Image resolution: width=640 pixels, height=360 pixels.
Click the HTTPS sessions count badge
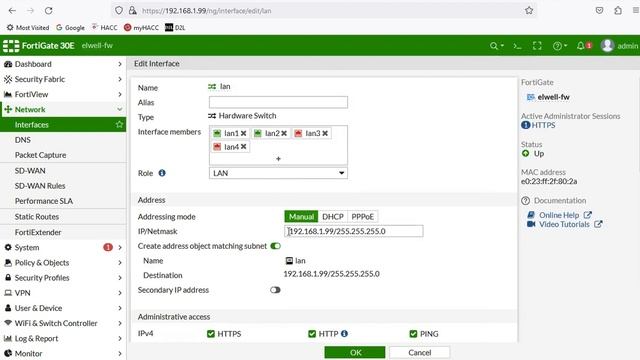(525, 125)
